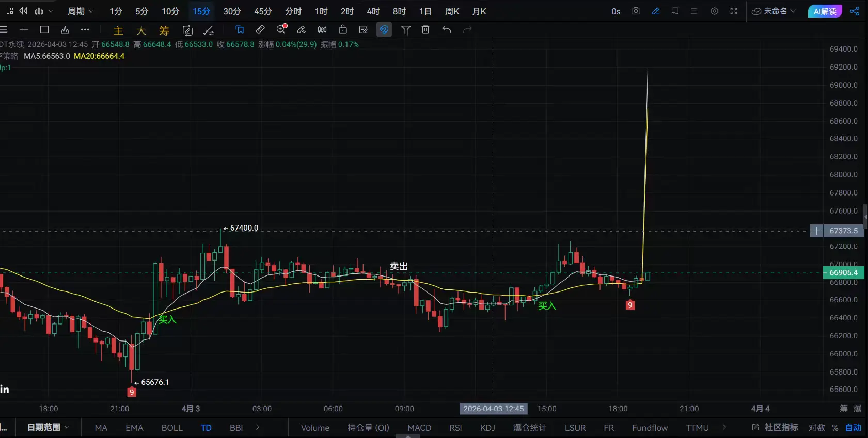Open the list panel icon
Viewport: 868px width, 438px height.
click(x=695, y=11)
